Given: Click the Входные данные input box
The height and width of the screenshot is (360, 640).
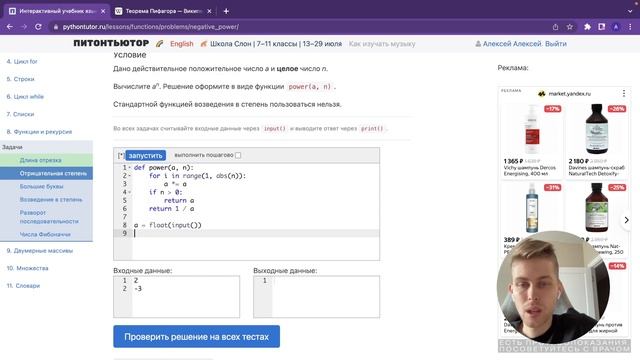Looking at the screenshot, I should pyautogui.click(x=176, y=297).
